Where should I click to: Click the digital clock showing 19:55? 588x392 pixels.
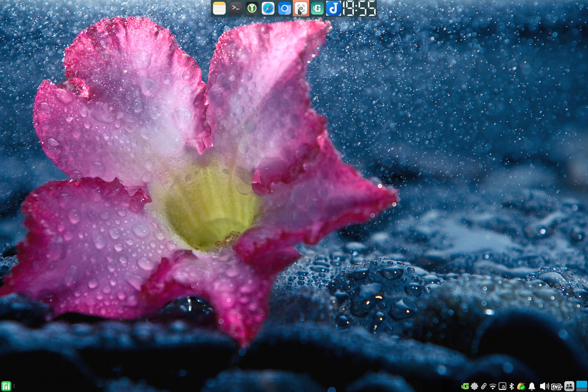click(359, 8)
